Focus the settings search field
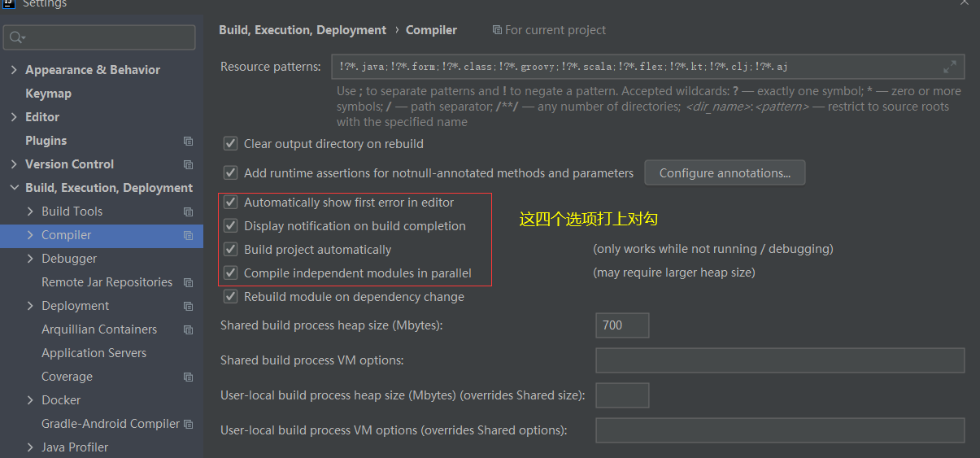980x458 pixels. tap(99, 37)
